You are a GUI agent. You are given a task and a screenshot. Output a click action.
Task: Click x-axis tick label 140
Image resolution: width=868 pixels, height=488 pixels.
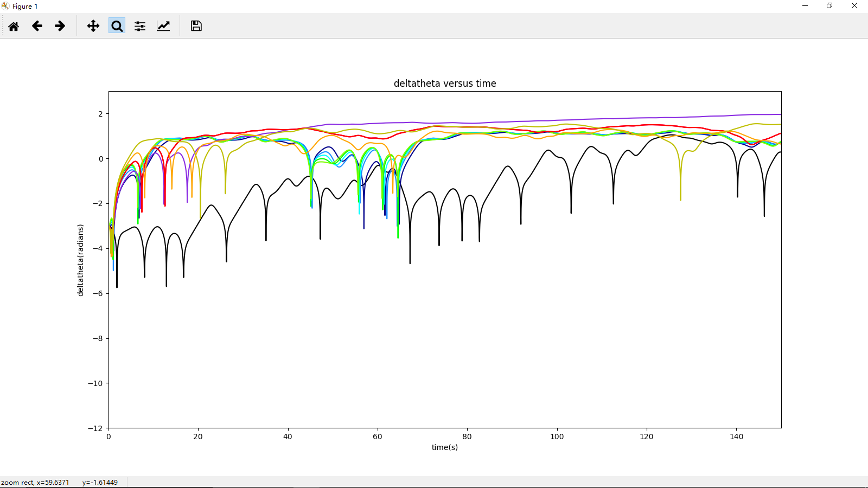pyautogui.click(x=737, y=436)
